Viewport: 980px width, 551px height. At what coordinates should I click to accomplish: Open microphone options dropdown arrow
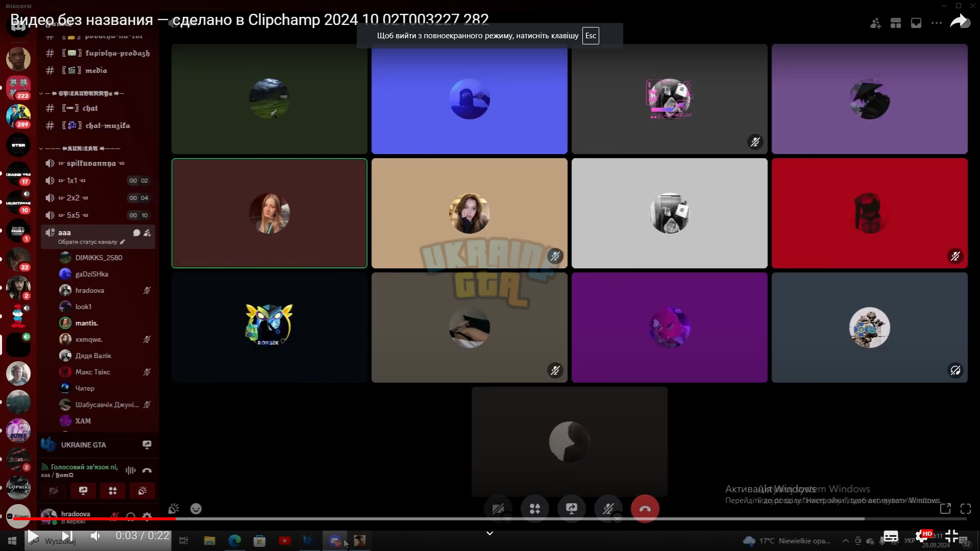pyautogui.click(x=618, y=518)
